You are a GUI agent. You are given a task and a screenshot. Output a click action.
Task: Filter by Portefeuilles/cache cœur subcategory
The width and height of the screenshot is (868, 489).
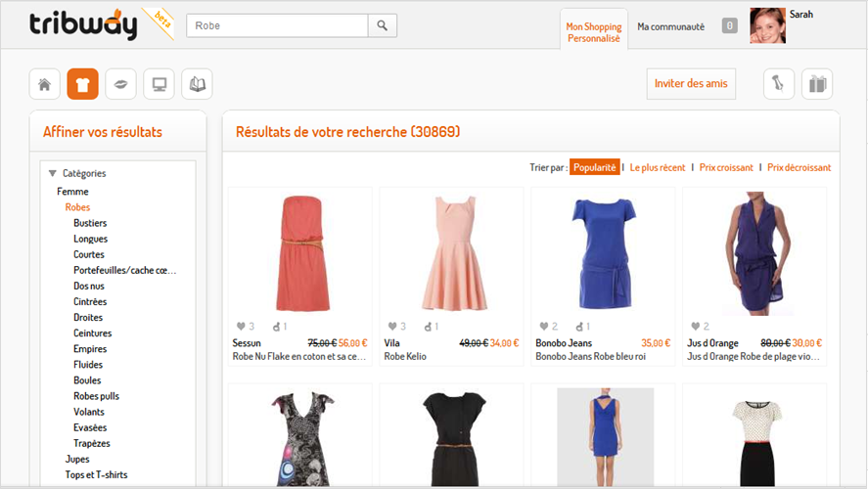pyautogui.click(x=124, y=270)
